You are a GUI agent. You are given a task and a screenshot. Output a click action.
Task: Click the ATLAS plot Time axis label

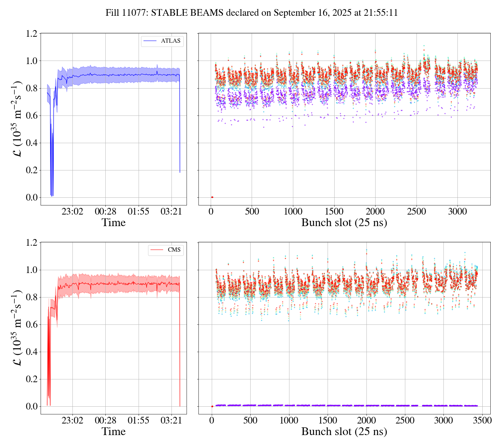(x=113, y=223)
